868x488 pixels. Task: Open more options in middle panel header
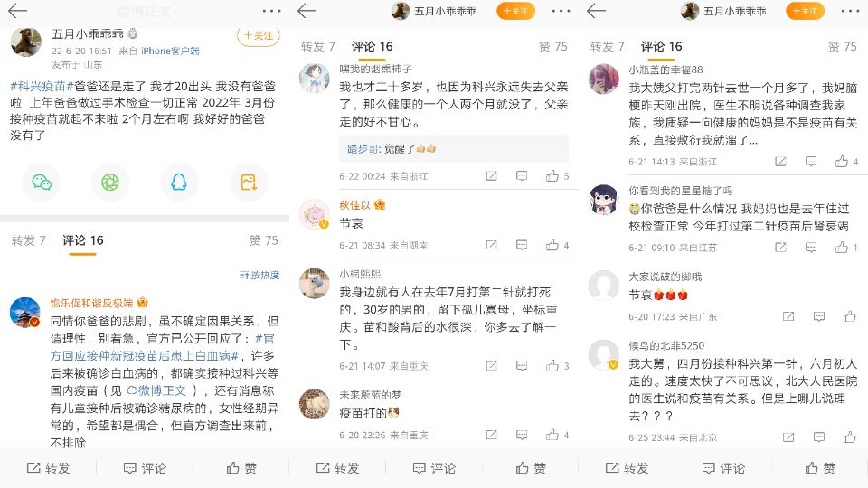tap(561, 11)
